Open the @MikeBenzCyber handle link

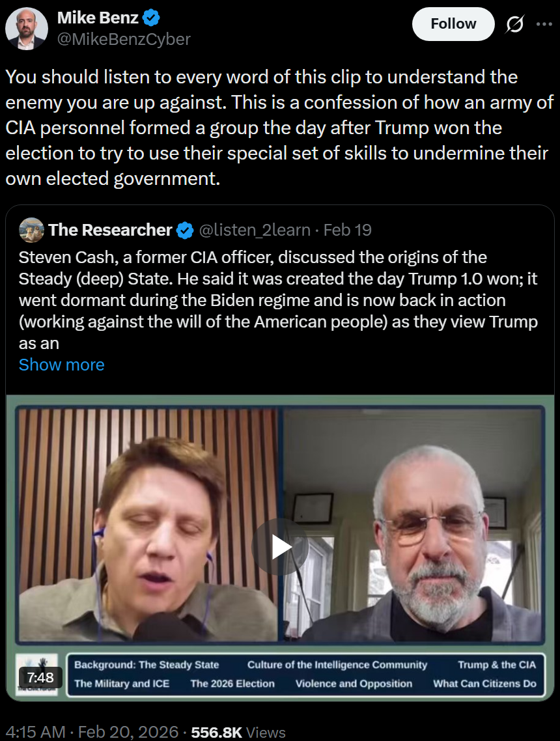click(124, 39)
